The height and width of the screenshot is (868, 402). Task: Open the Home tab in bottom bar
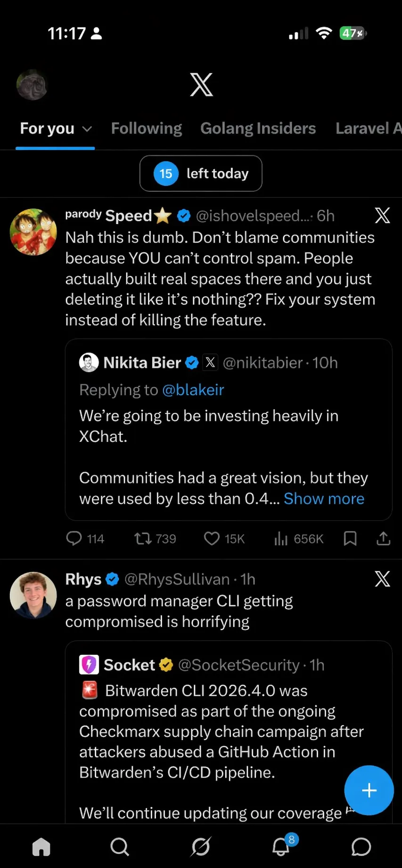coord(41,847)
